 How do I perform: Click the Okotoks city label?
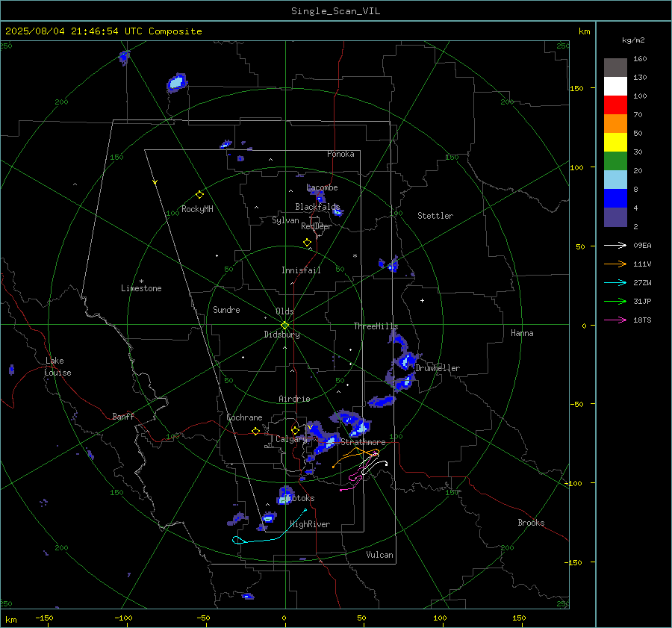coord(299,498)
